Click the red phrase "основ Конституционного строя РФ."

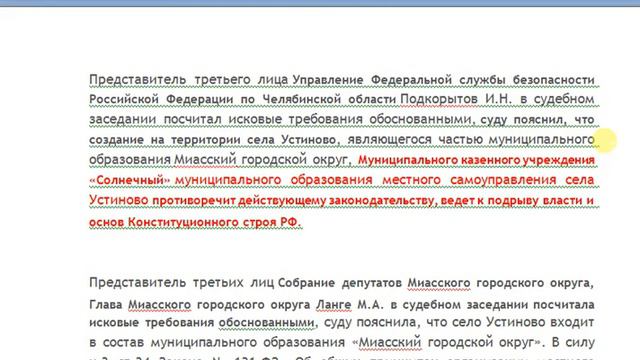click(196, 222)
